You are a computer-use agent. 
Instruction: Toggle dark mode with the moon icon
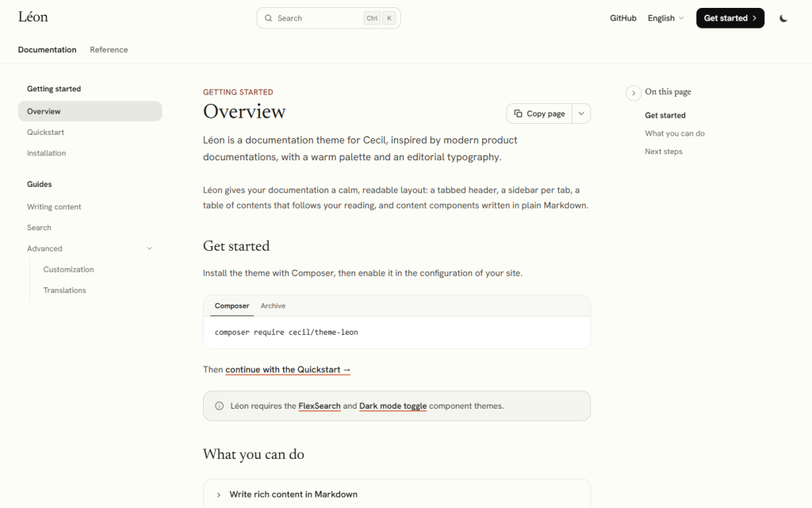tap(783, 18)
